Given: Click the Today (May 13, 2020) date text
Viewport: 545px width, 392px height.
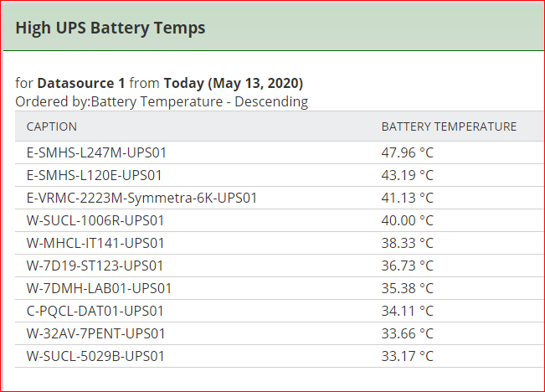Looking at the screenshot, I should (234, 84).
